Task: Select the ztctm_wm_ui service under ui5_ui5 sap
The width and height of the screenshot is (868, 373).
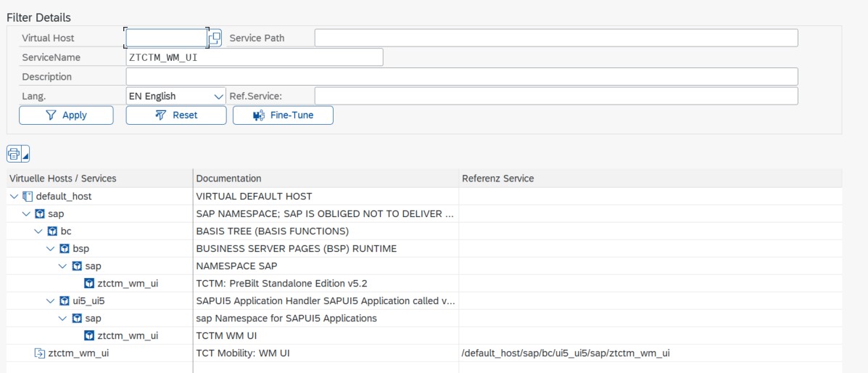Action: point(128,335)
